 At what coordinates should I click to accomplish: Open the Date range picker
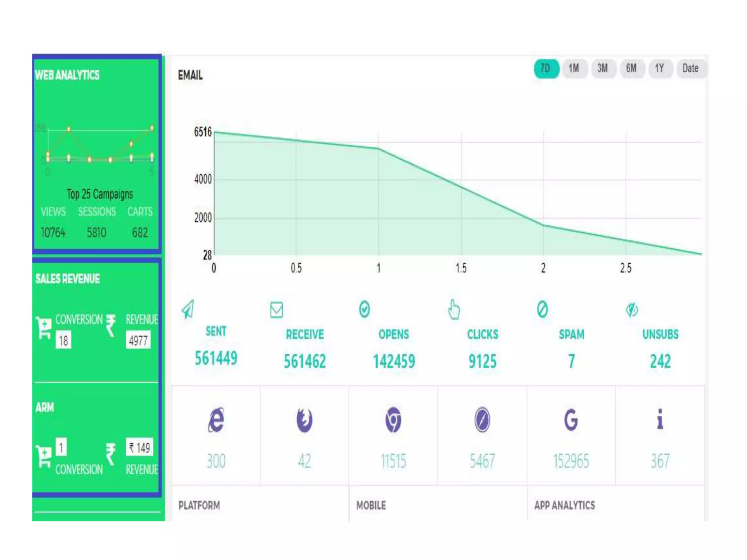point(690,69)
